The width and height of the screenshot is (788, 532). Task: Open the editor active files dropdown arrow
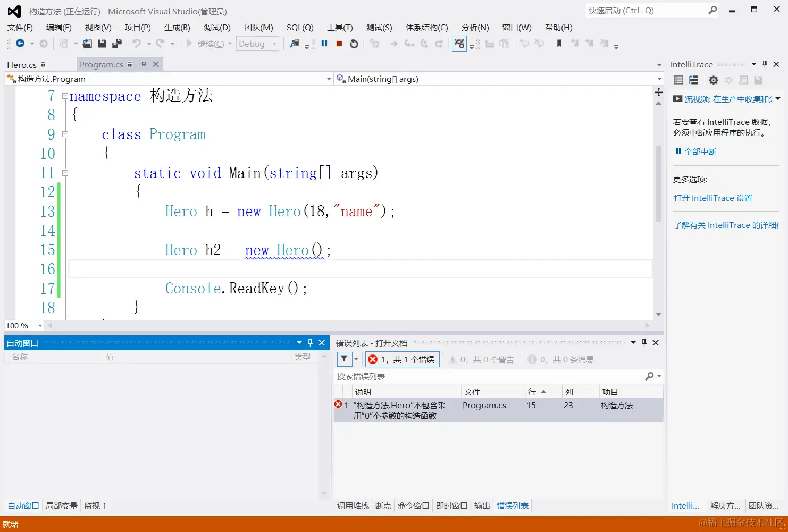click(x=659, y=65)
